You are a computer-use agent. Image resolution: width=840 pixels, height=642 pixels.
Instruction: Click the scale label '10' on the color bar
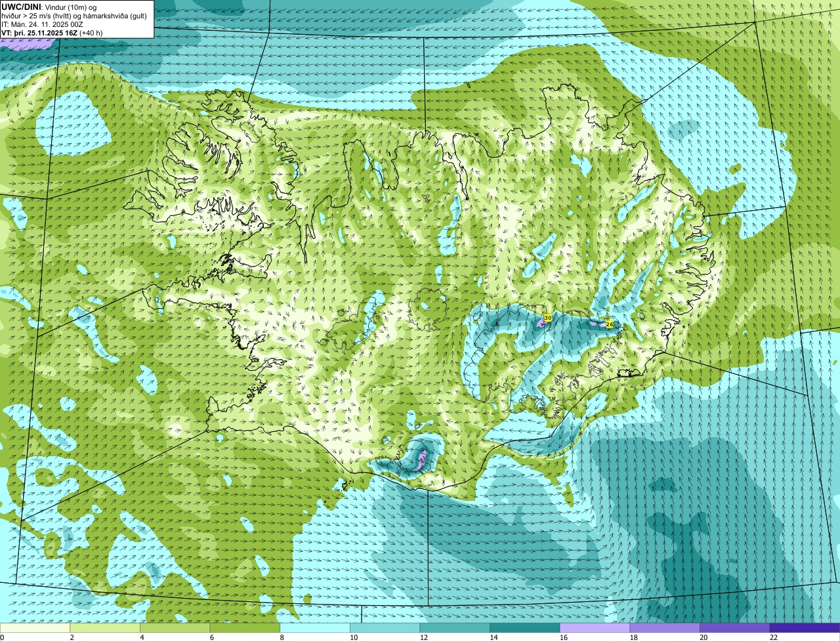(x=353, y=637)
